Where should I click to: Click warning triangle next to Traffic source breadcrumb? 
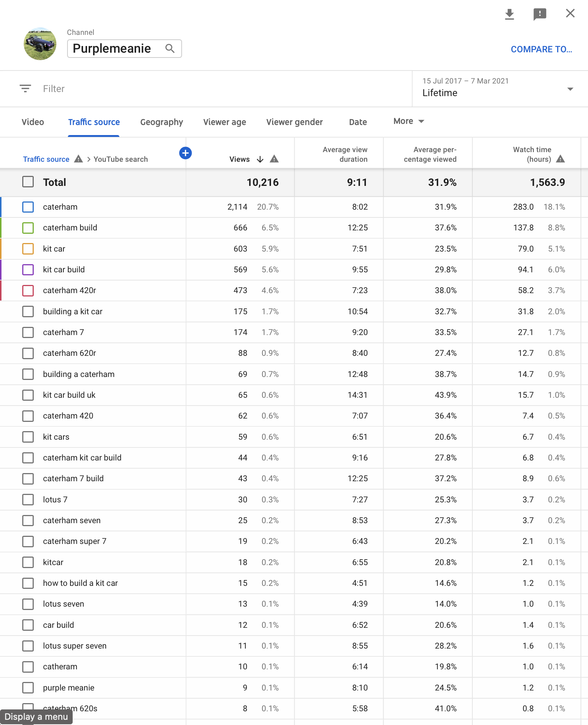(79, 159)
